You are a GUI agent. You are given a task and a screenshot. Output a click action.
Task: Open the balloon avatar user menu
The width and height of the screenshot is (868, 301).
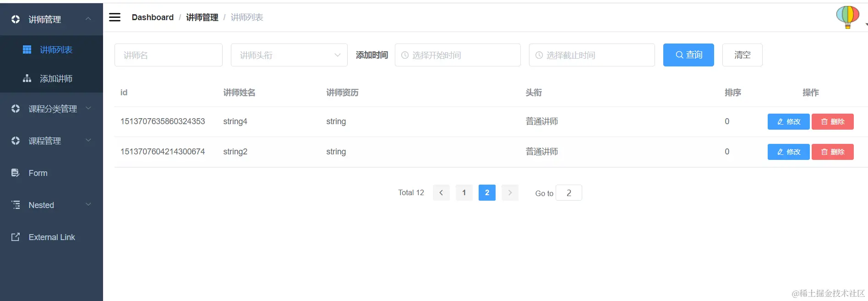click(x=847, y=17)
